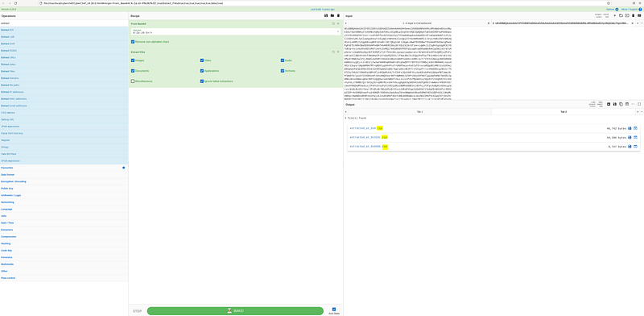Open the Options gear

pyautogui.click(x=617, y=9)
